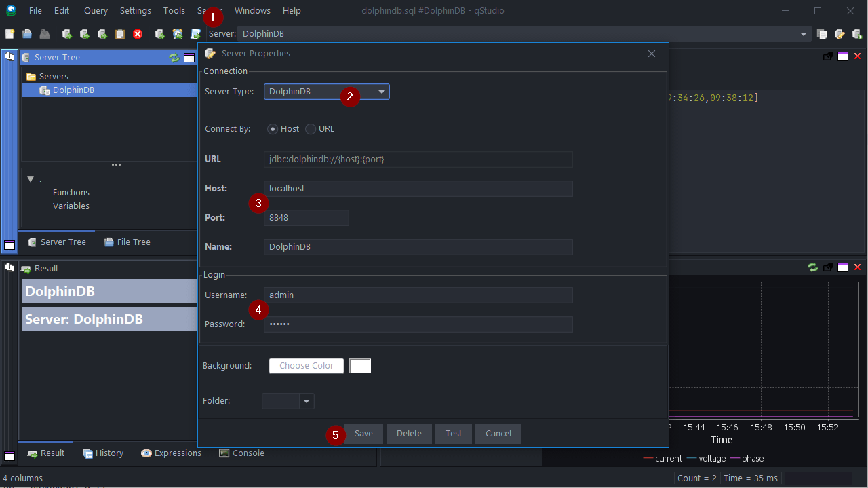
Task: Click the Choose Color button
Action: tap(307, 366)
